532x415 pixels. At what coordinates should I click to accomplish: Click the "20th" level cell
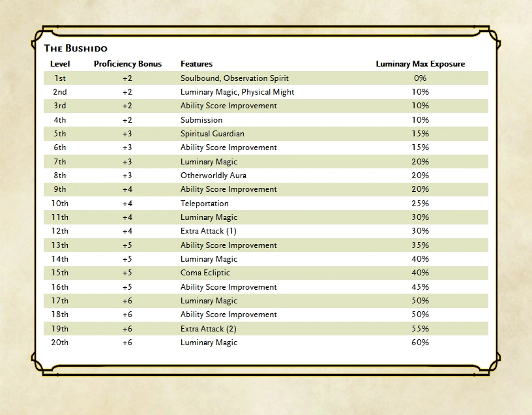point(60,343)
